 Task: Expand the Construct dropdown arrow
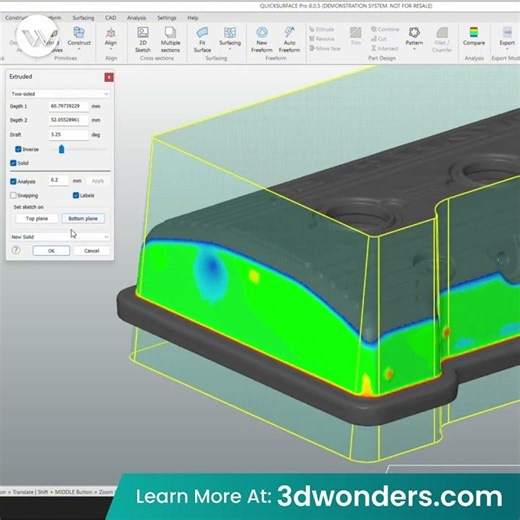79,49
